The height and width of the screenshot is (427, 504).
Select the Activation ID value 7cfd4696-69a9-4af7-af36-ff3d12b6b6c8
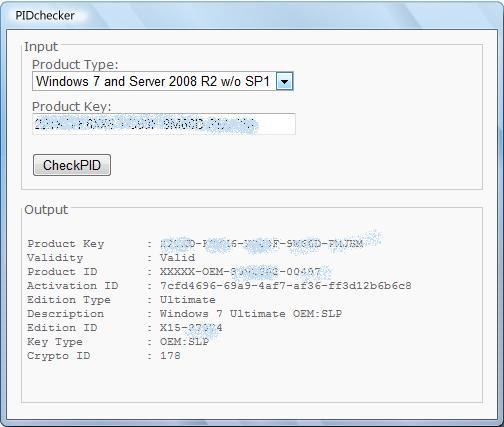[x=286, y=286]
